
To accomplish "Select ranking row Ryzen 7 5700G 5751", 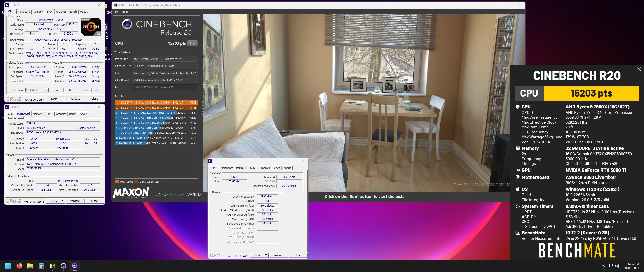I will pyautogui.click(x=156, y=143).
